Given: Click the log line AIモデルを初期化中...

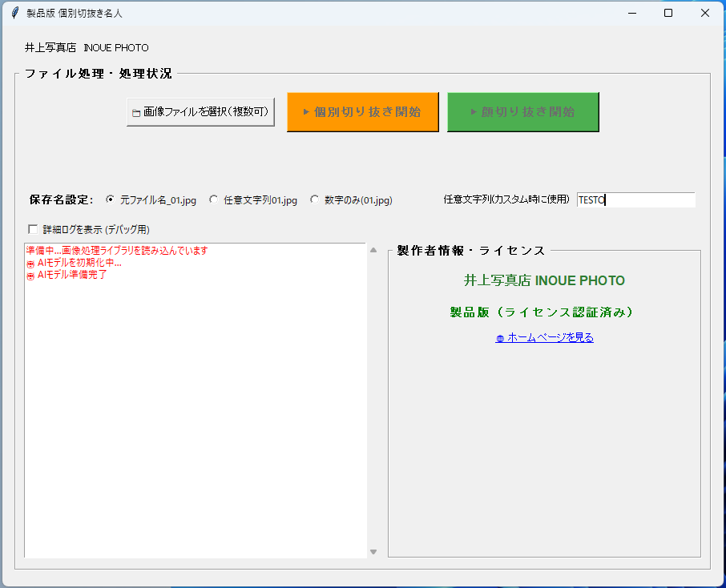Looking at the screenshot, I should tap(74, 263).
